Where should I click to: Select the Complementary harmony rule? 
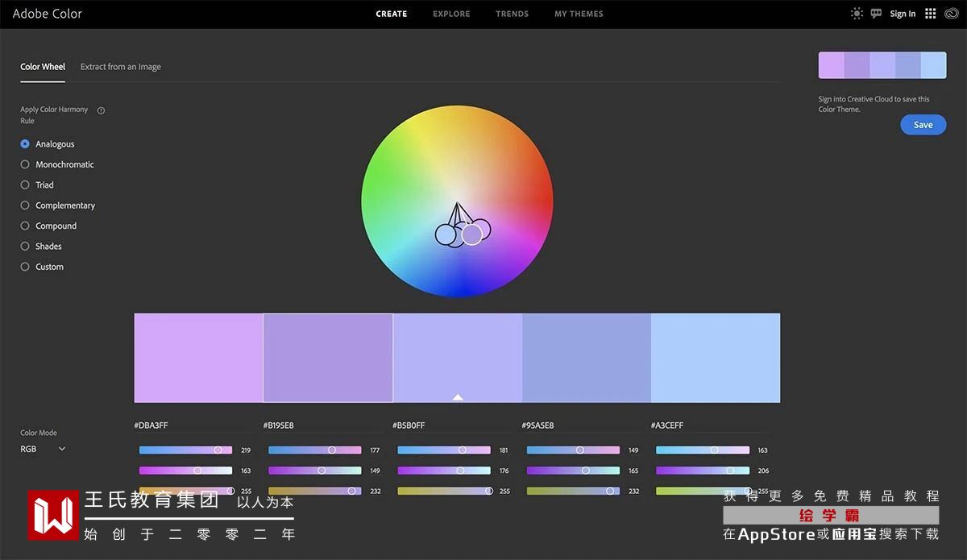tap(58, 205)
